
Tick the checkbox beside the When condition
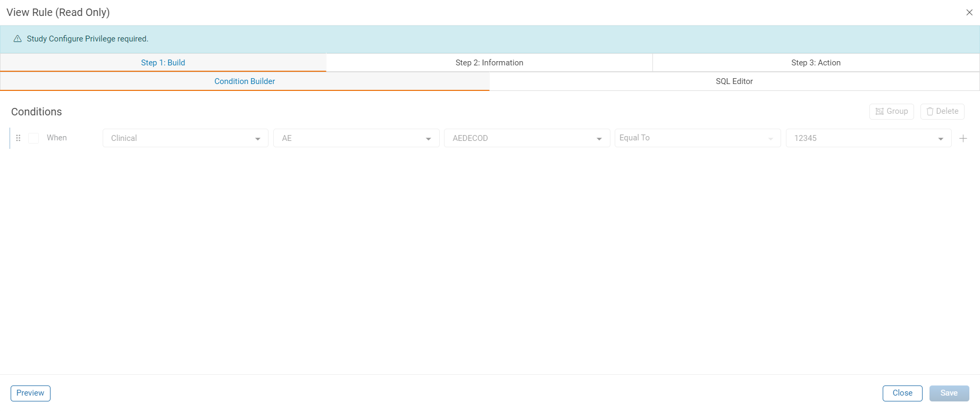33,138
